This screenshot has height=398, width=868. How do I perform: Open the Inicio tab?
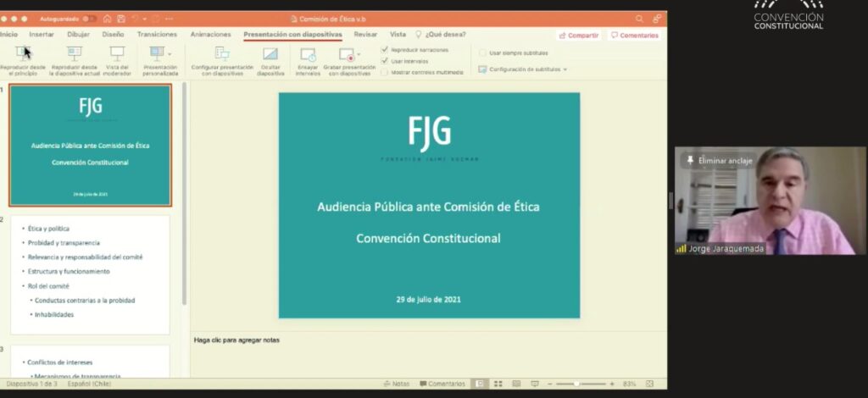coord(8,34)
